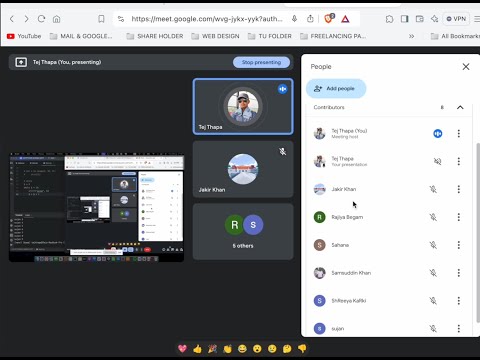The width and height of the screenshot is (480, 360).
Task: Mute Rajiya Begam's microphone
Action: [433, 217]
